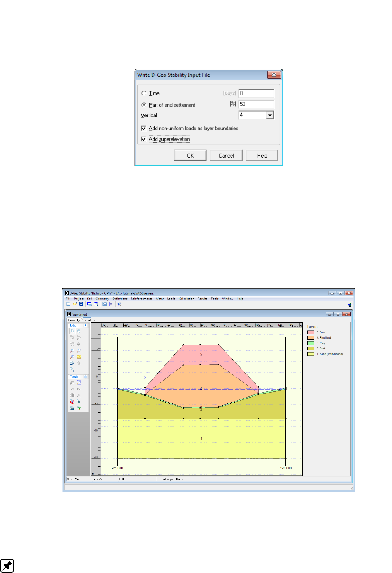Open the Calculation menu

(186, 298)
